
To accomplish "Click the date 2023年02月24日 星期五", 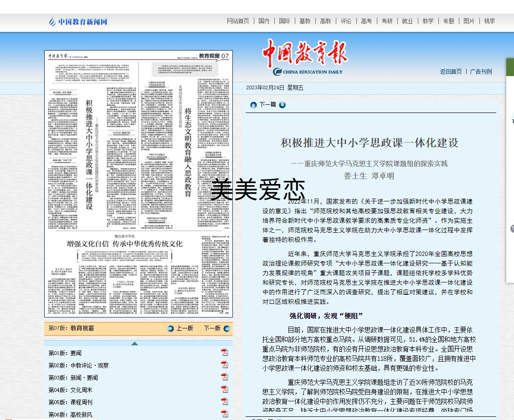I will [x=275, y=88].
